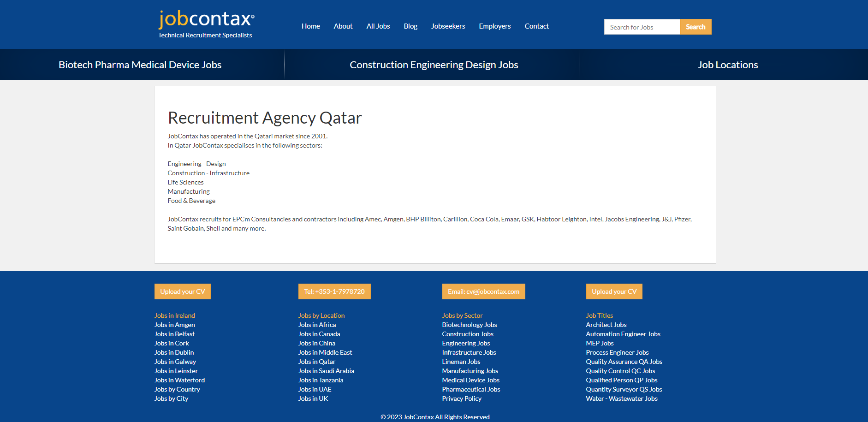Open Quantity Surveyor QS Jobs link
Screen dimensions: 868x422
(624, 389)
